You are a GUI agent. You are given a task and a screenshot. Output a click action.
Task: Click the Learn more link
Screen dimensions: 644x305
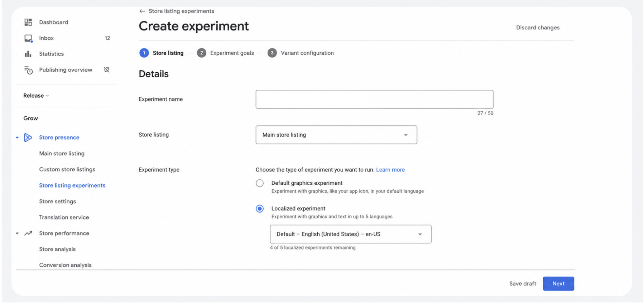[390, 170]
